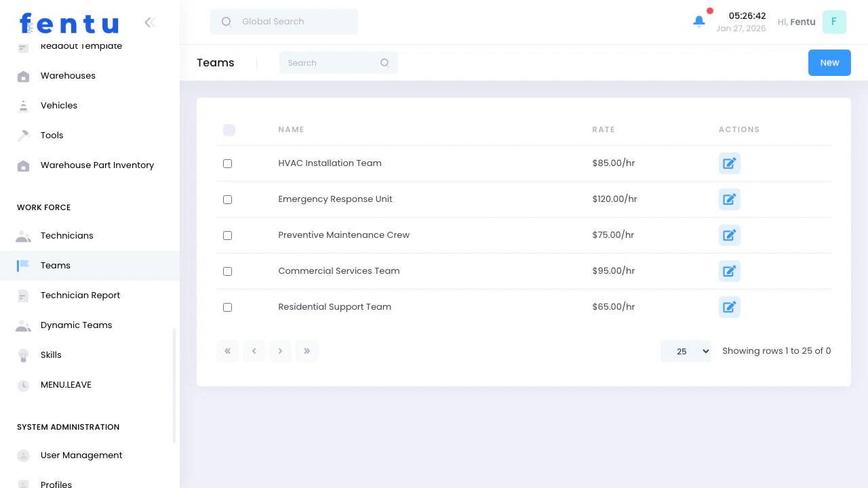Collapse the sidebar using the chevron arrows
The height and width of the screenshot is (488, 868).
[149, 22]
